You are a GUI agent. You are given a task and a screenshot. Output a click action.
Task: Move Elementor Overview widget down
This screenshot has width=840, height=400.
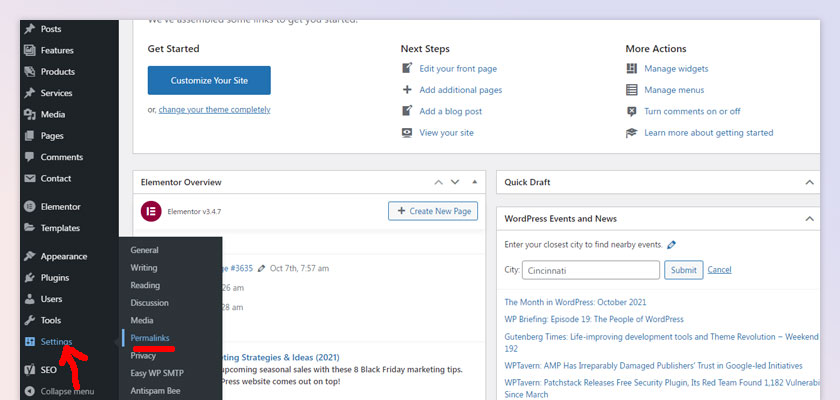tap(455, 182)
